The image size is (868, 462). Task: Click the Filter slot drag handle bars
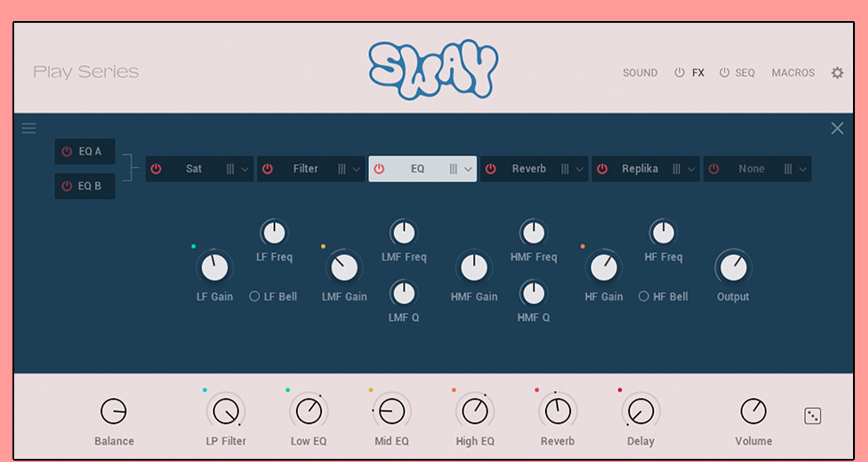342,169
